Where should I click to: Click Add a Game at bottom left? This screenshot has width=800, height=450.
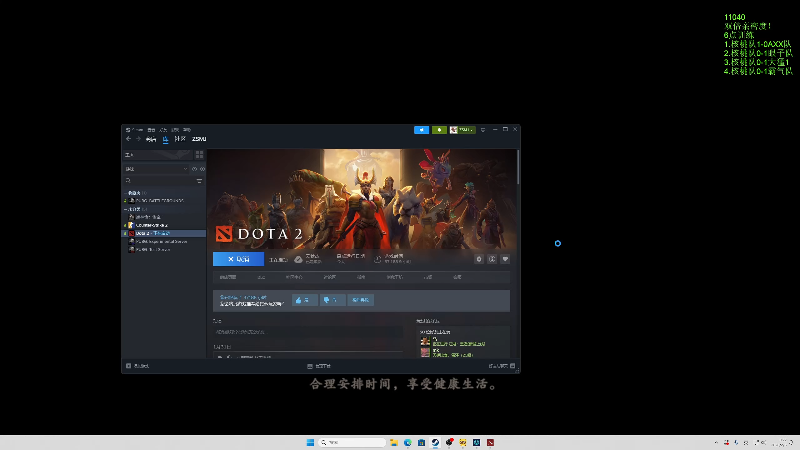tap(138, 366)
